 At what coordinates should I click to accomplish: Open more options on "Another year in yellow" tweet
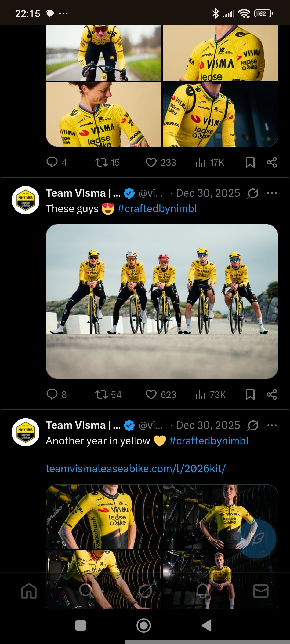point(272,425)
